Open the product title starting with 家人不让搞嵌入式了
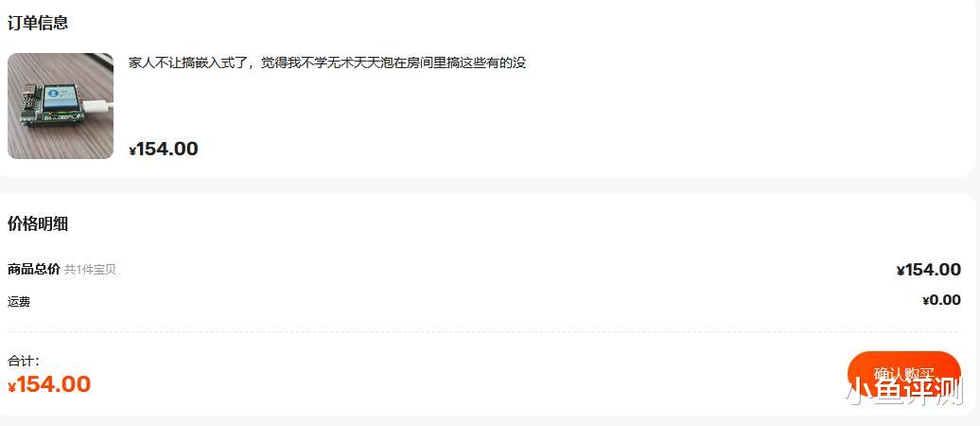Image resolution: width=980 pixels, height=426 pixels. click(327, 62)
